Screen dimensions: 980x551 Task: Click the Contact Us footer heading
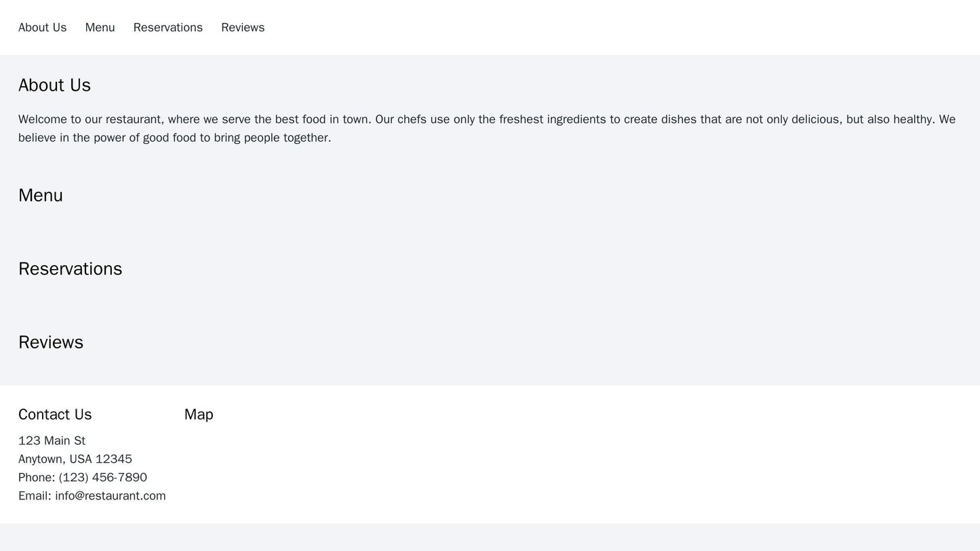55,414
